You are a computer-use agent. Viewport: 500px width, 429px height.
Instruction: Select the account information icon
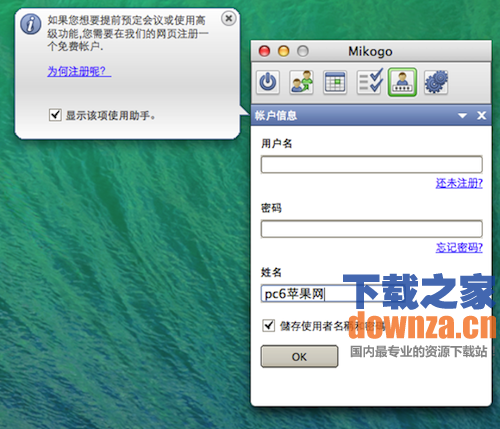(x=402, y=82)
